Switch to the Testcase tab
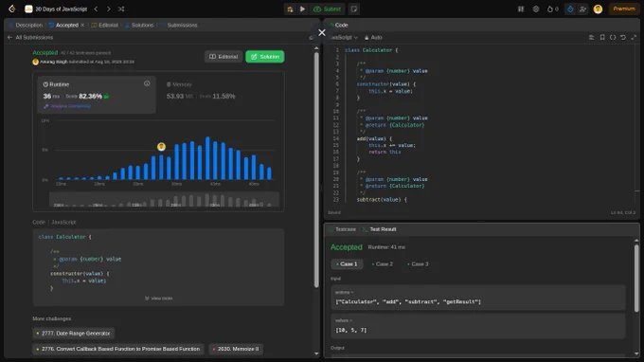The height and width of the screenshot is (362, 644). click(x=343, y=229)
